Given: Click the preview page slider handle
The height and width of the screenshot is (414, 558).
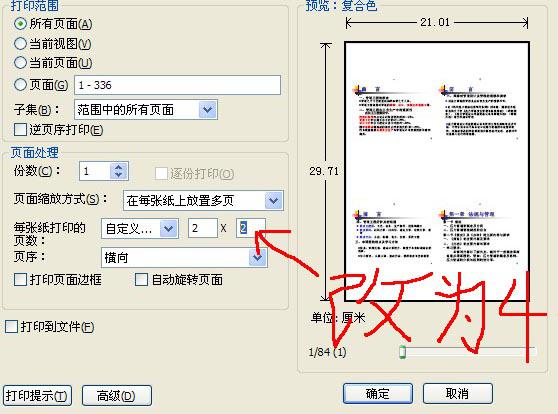Looking at the screenshot, I should [x=402, y=352].
